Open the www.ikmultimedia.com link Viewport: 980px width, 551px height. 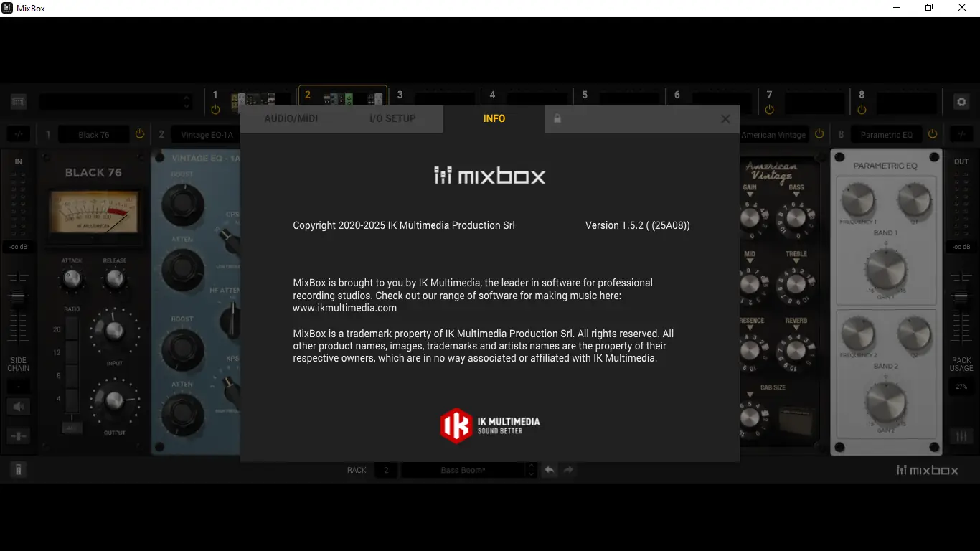tap(345, 308)
